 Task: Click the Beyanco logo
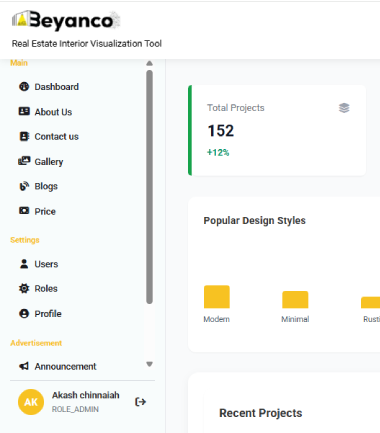pos(66,21)
